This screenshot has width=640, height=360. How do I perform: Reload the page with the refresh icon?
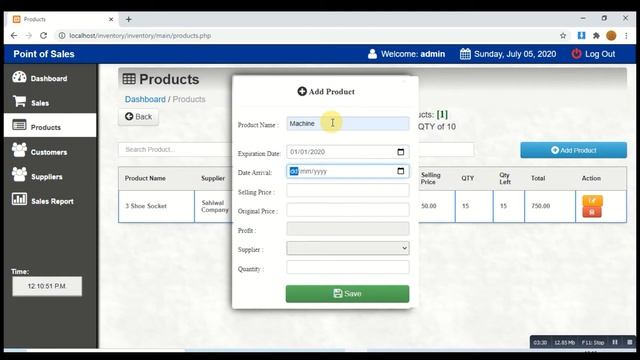[43, 36]
